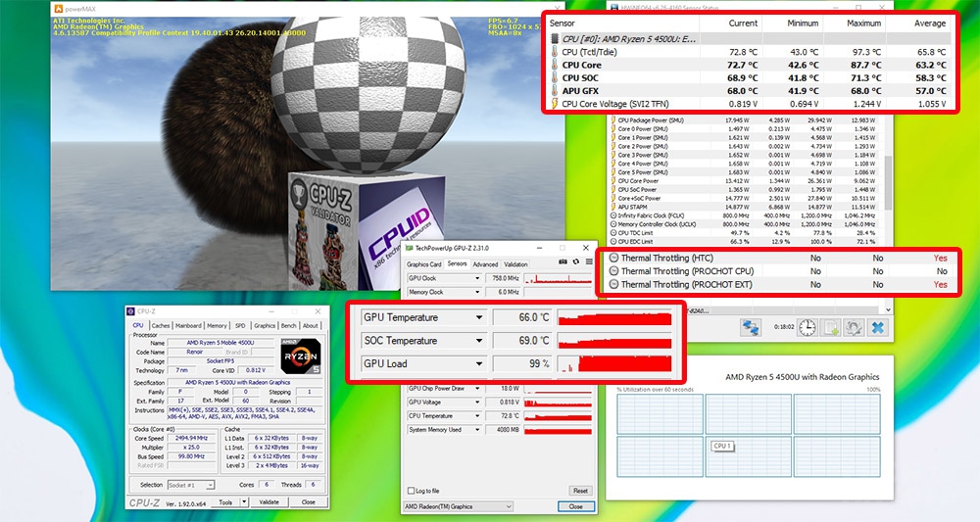Image resolution: width=980 pixels, height=522 pixels.
Task: Click the HWiNFO scrollbar down arrow
Action: [x=888, y=309]
